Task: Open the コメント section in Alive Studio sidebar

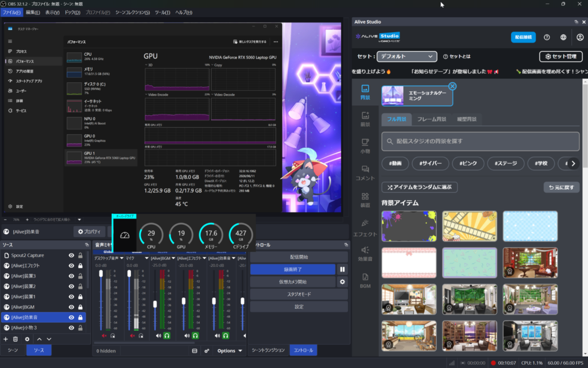Action: tap(365, 173)
